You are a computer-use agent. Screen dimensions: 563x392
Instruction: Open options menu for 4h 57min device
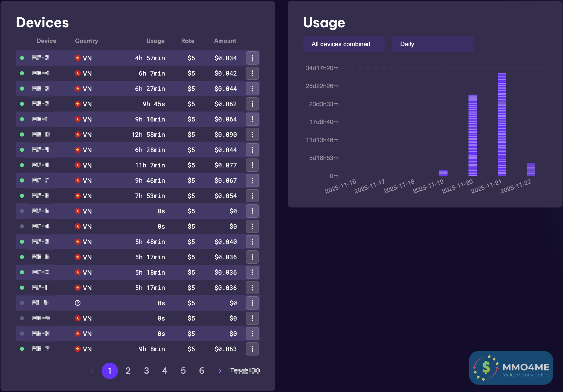(x=252, y=58)
